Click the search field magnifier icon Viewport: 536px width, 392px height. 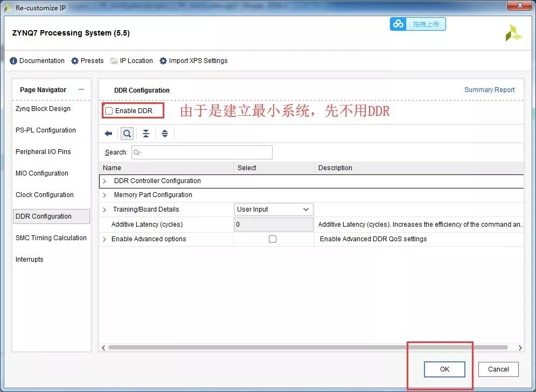point(137,152)
